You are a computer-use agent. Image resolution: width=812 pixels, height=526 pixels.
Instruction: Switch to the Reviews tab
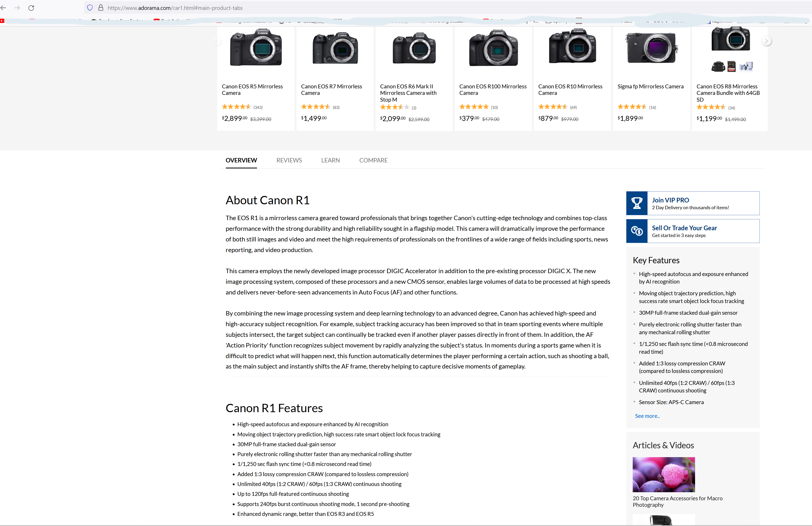tap(289, 160)
